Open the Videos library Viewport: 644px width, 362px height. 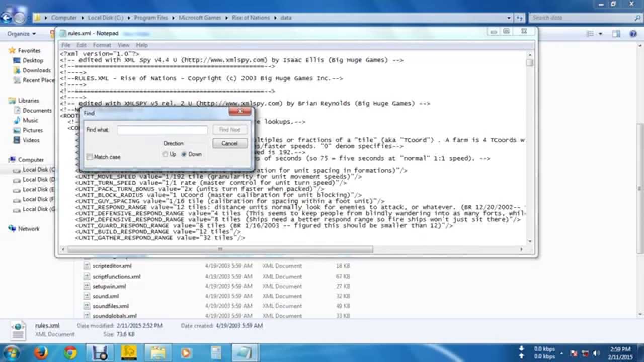click(31, 140)
